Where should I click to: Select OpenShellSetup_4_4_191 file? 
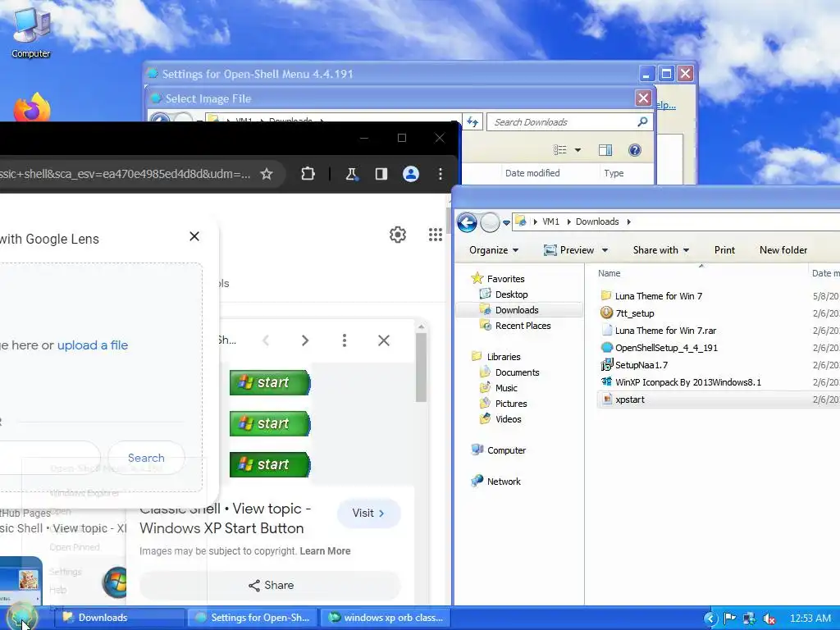(x=666, y=348)
